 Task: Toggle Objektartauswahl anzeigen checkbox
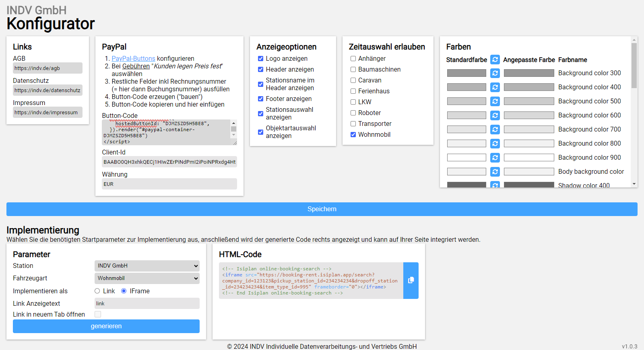pyautogui.click(x=260, y=132)
